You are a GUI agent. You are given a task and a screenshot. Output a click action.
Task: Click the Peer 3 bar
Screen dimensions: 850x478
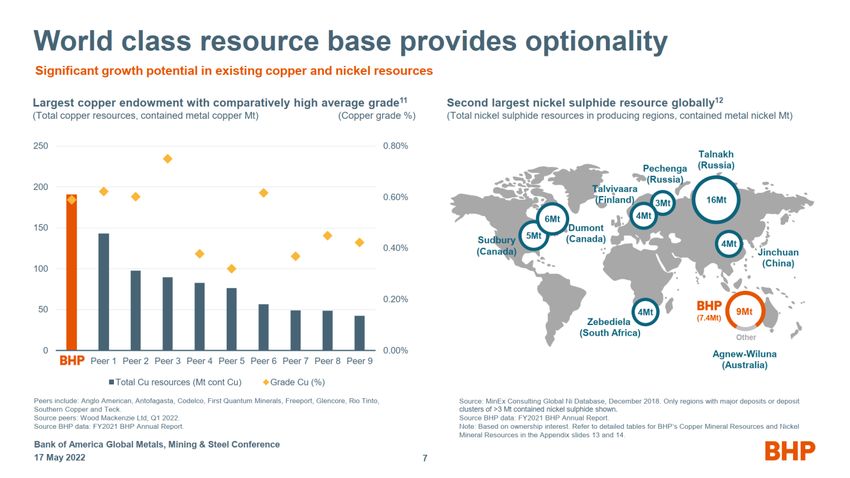click(x=168, y=314)
